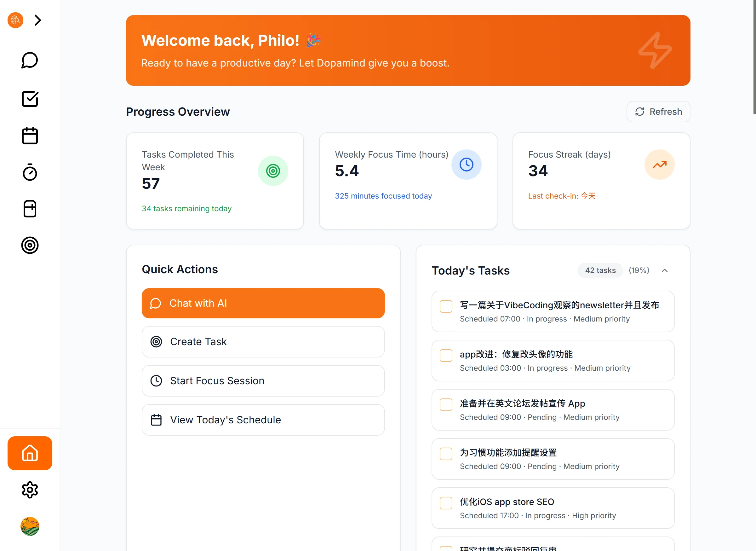Click 'Scheduled 03:00 · In progress · Medium priority'

[545, 368]
